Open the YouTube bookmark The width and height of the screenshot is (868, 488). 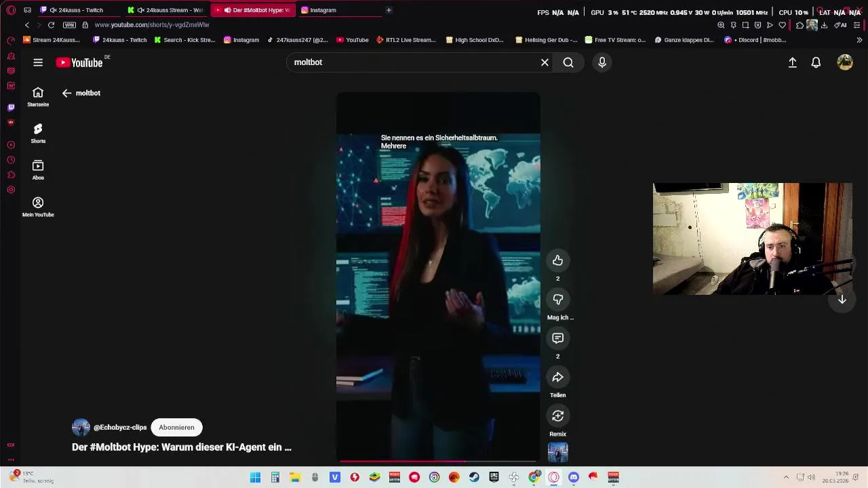pos(353,40)
